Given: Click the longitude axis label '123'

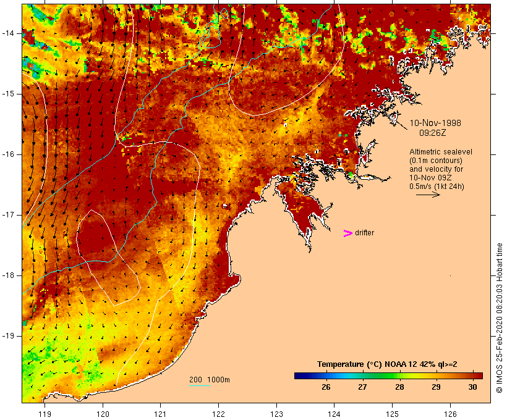Looking at the screenshot, I should pos(276,414).
